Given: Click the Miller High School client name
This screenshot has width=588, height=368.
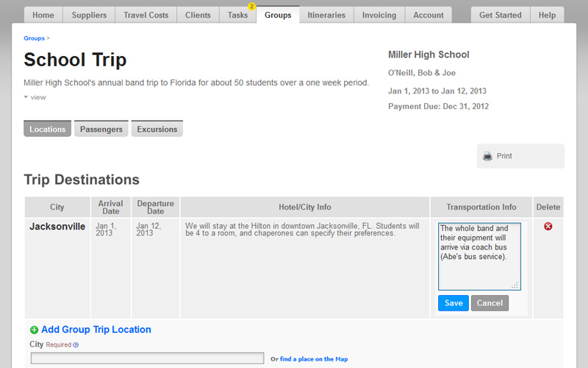Looking at the screenshot, I should [x=429, y=54].
